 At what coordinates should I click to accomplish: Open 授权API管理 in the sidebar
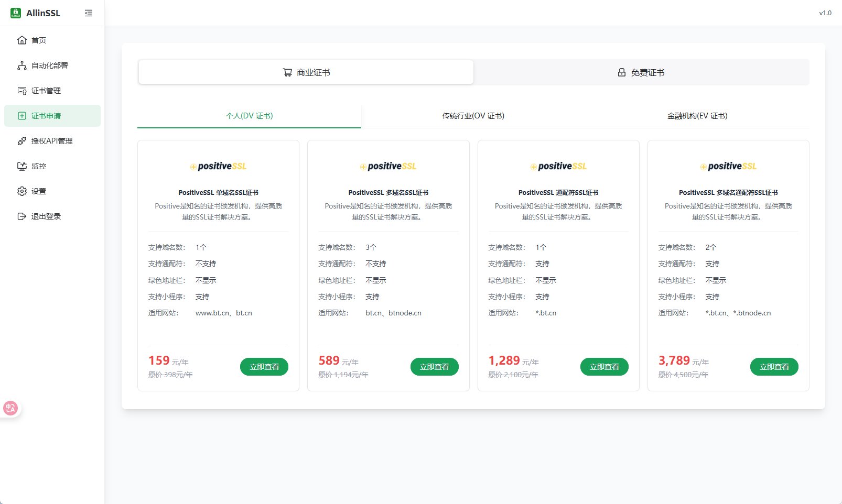(52, 141)
